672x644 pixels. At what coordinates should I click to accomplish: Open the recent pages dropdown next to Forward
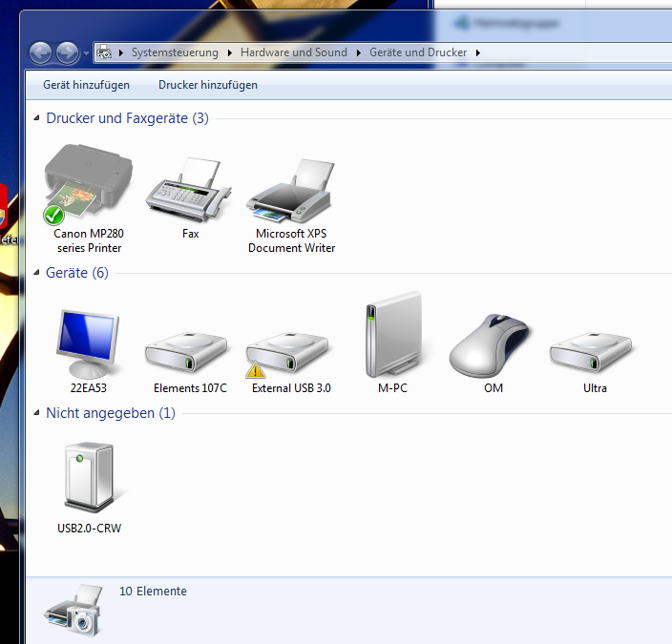coord(86,53)
